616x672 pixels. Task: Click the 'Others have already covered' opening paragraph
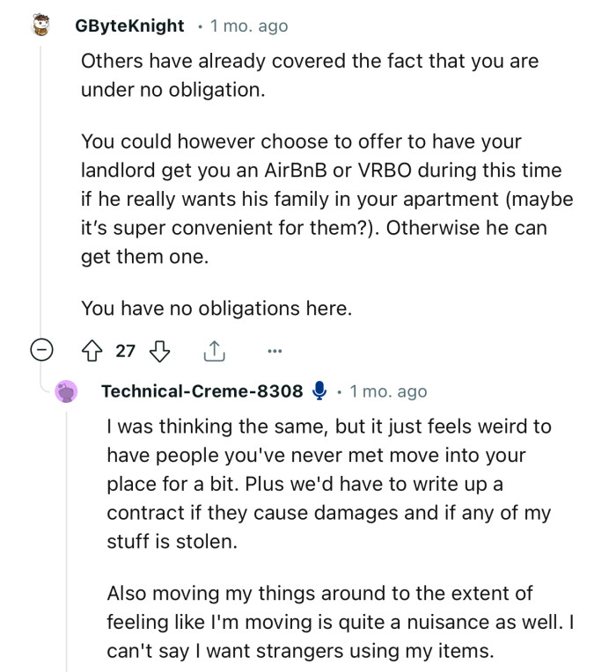coord(308,75)
